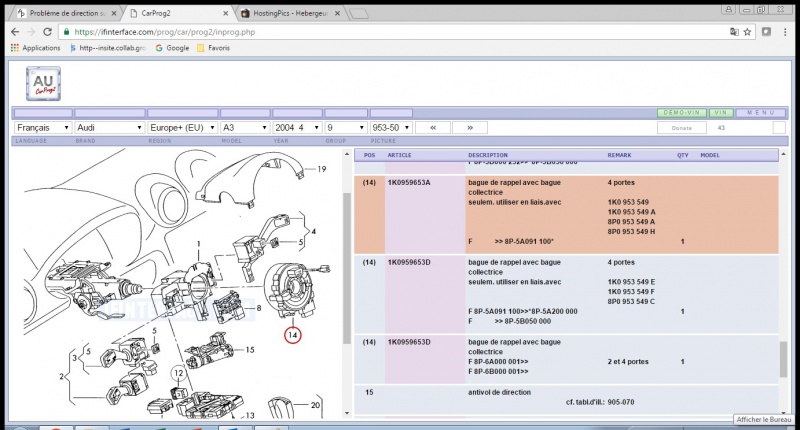Click part label 19 in diagram

(x=321, y=169)
